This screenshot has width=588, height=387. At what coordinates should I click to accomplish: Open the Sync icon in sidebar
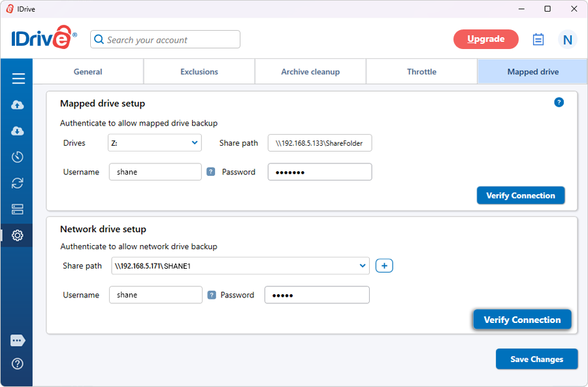[18, 183]
